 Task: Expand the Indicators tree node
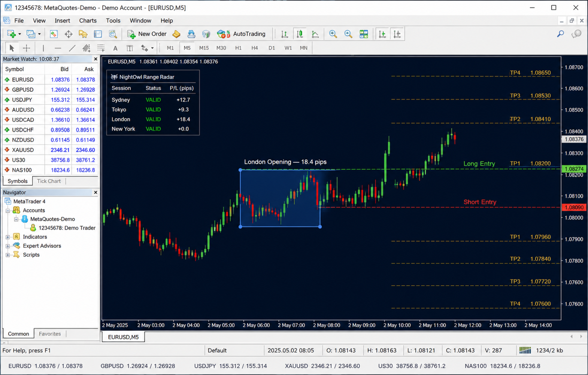[x=7, y=237]
